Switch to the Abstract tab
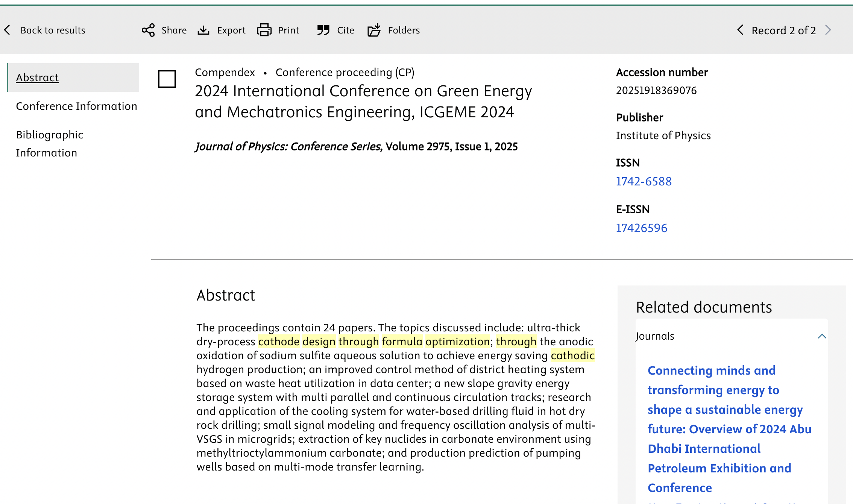This screenshot has height=504, width=853. pyautogui.click(x=37, y=77)
